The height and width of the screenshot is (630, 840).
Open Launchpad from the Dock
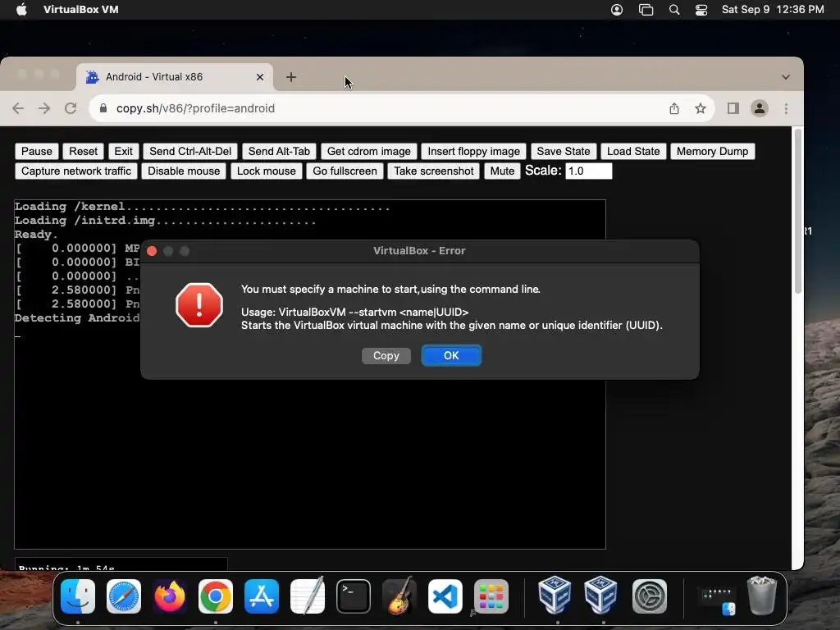(491, 596)
